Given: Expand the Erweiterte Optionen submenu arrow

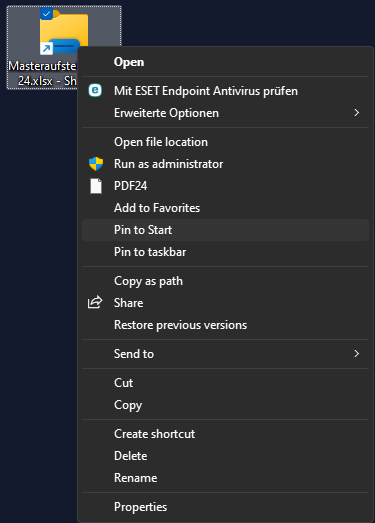Looking at the screenshot, I should pos(357,113).
